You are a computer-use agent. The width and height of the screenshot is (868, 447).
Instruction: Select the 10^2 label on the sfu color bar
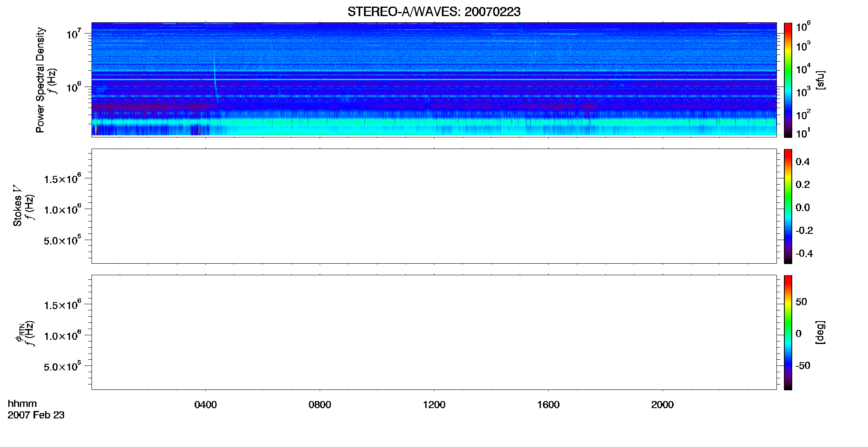coord(803,114)
